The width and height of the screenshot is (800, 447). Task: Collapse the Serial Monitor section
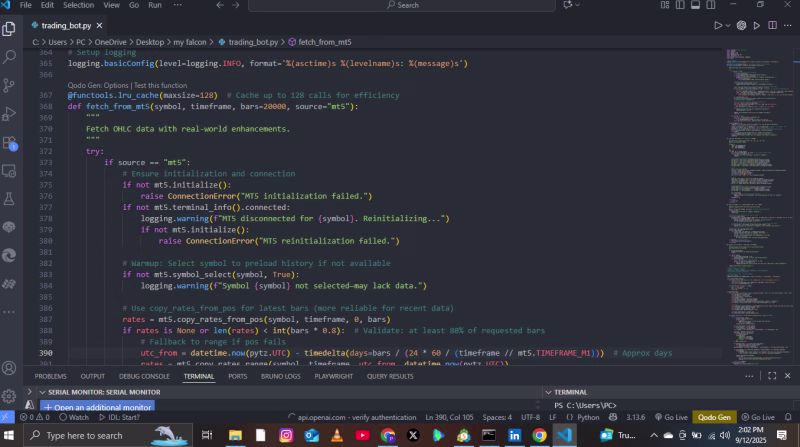[x=42, y=392]
